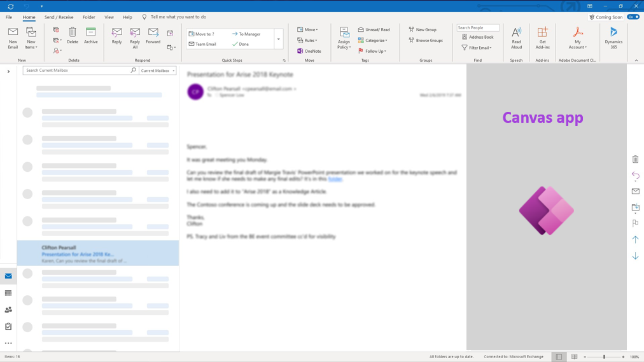Click in the Search People field

tap(478, 27)
